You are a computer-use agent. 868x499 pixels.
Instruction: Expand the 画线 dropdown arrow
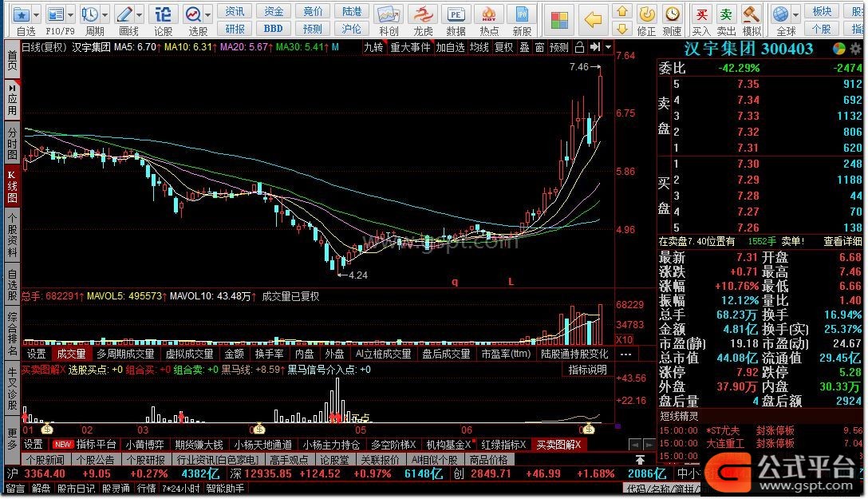140,15
